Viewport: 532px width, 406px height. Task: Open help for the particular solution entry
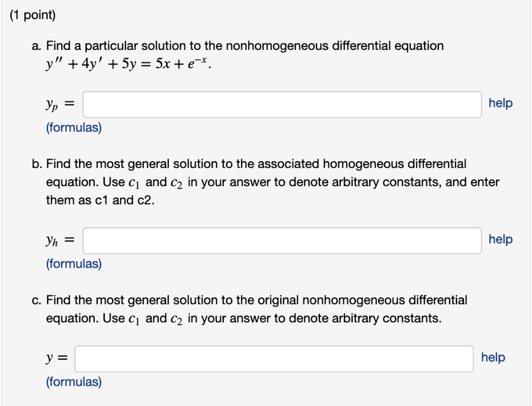coord(500,103)
